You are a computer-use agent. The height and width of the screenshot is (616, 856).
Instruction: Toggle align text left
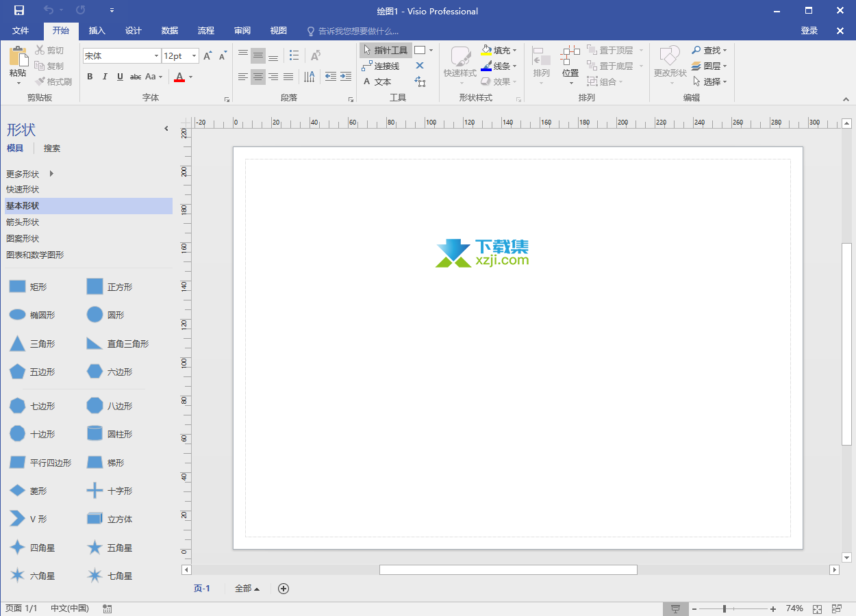243,77
